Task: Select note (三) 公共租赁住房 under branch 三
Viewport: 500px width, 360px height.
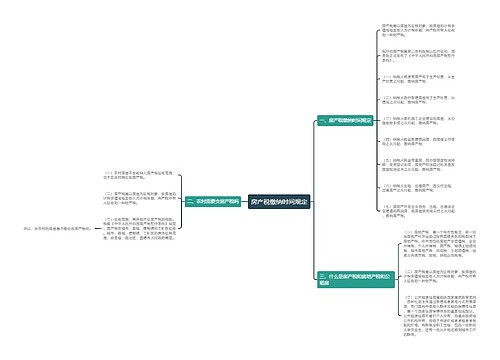Action: pos(440,315)
